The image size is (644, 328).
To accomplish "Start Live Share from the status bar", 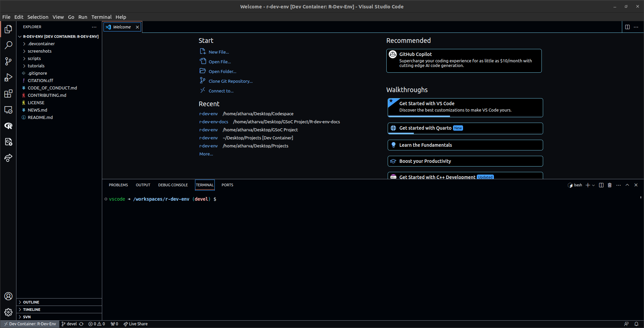I will click(135, 324).
